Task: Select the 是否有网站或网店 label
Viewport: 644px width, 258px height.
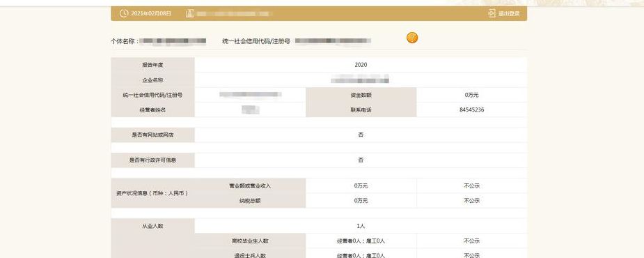Action: pos(152,135)
